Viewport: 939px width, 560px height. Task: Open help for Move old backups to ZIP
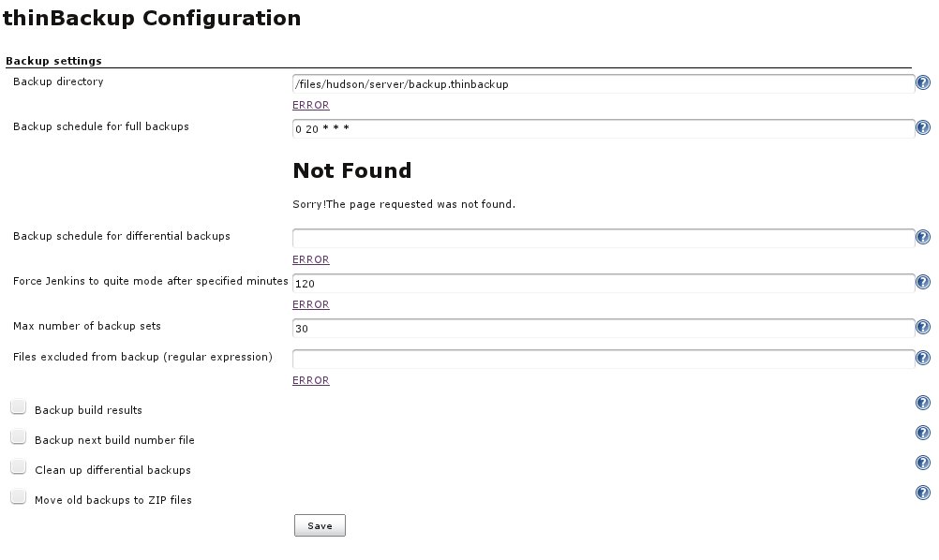point(922,493)
